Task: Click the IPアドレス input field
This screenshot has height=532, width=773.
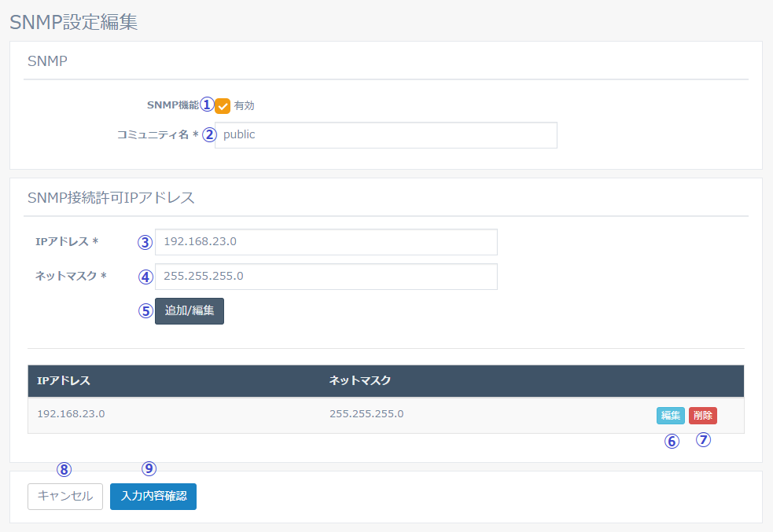Action: [x=326, y=241]
